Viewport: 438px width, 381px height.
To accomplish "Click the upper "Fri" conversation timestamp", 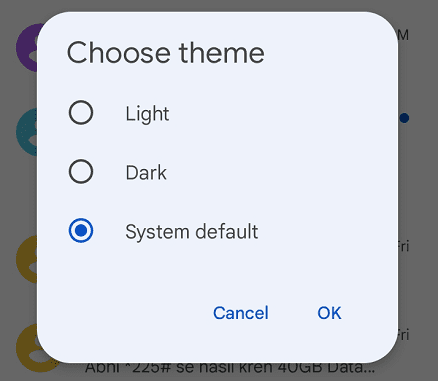I will 403,247.
